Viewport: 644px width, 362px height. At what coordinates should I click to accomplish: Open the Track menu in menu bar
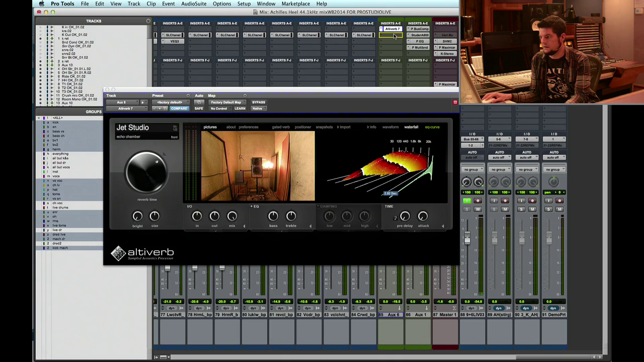coord(134,4)
